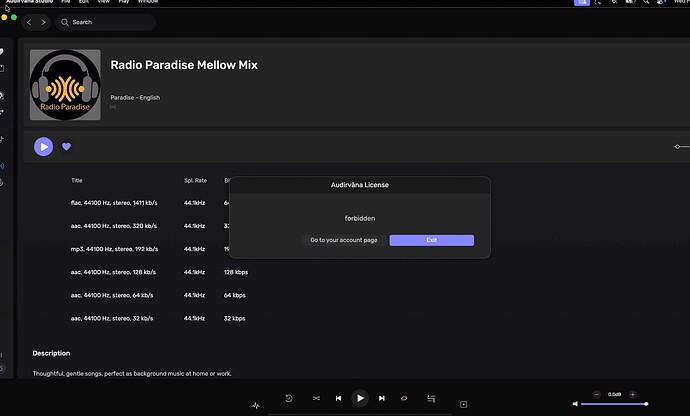
Task: Open the File menu
Action: [x=65, y=3]
